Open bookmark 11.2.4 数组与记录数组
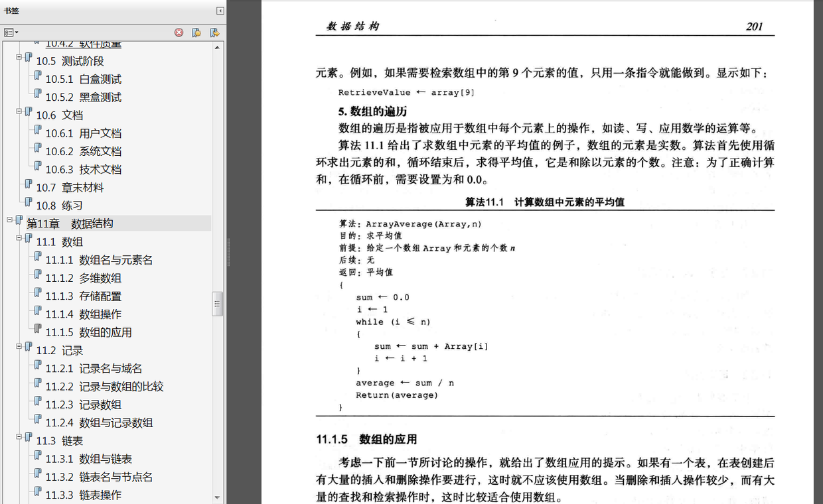 (x=99, y=422)
